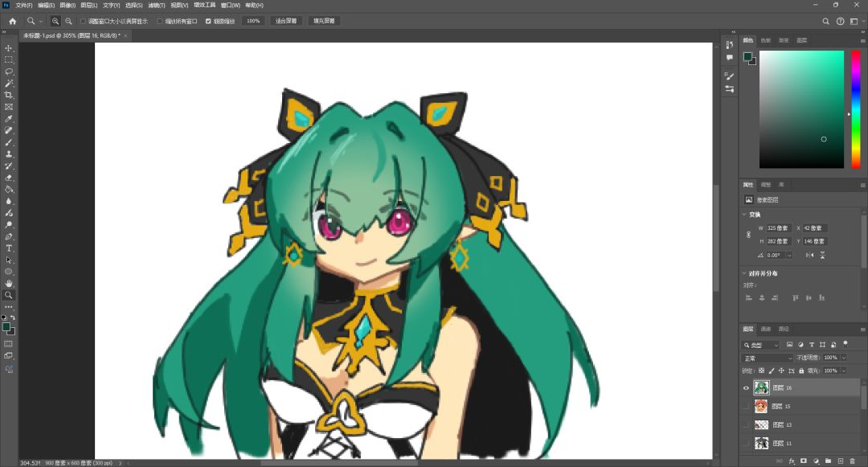Click the 100% zoom button

253,21
